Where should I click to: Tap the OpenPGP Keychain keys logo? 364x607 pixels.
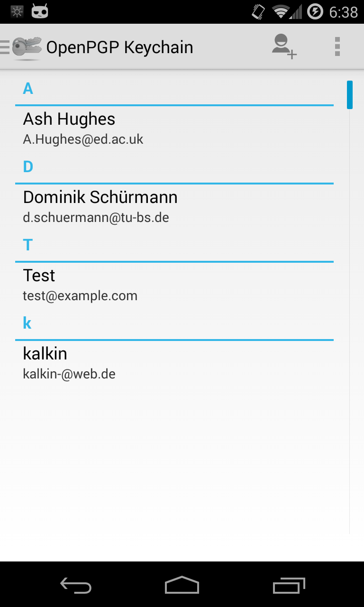click(x=27, y=47)
